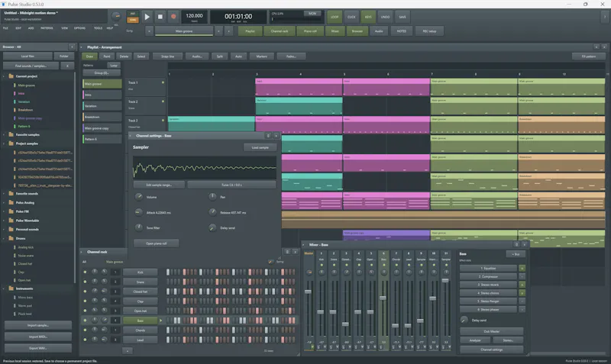Go to previous pattern arrow left of Main groove
Screen dimensions: 611x364
click(149, 31)
